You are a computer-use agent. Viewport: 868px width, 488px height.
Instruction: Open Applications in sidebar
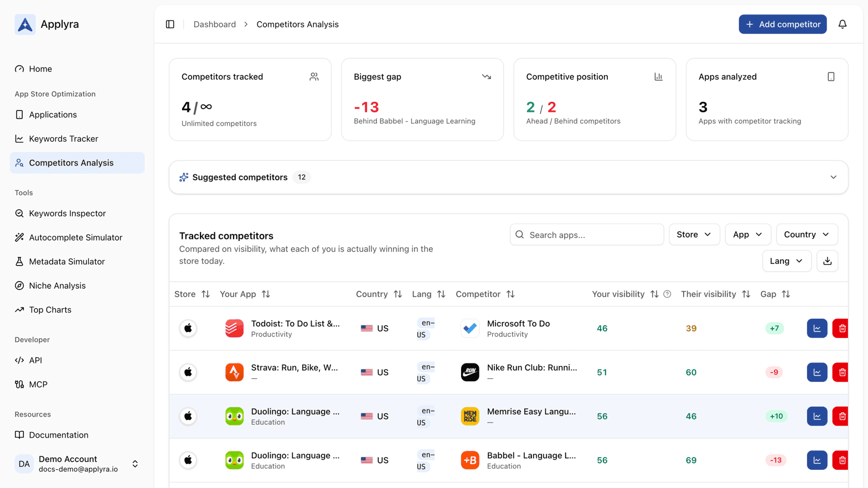(x=77, y=115)
